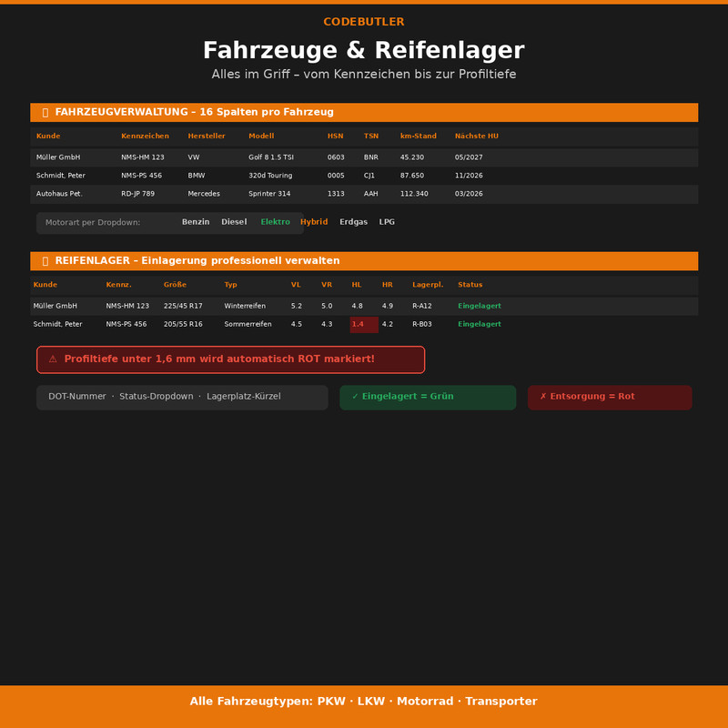
Task: Click the Eingelagert = Grün badge
Action: tap(428, 398)
